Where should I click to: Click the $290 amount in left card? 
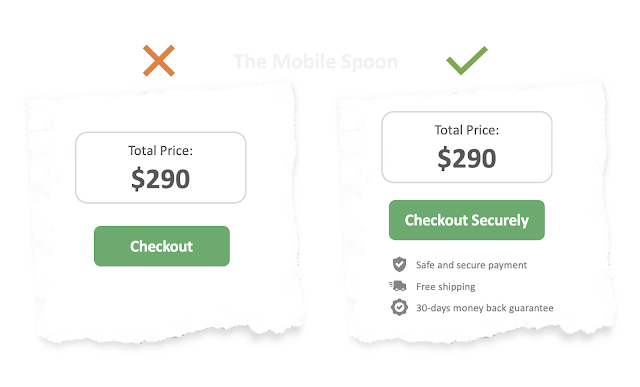coord(160,179)
